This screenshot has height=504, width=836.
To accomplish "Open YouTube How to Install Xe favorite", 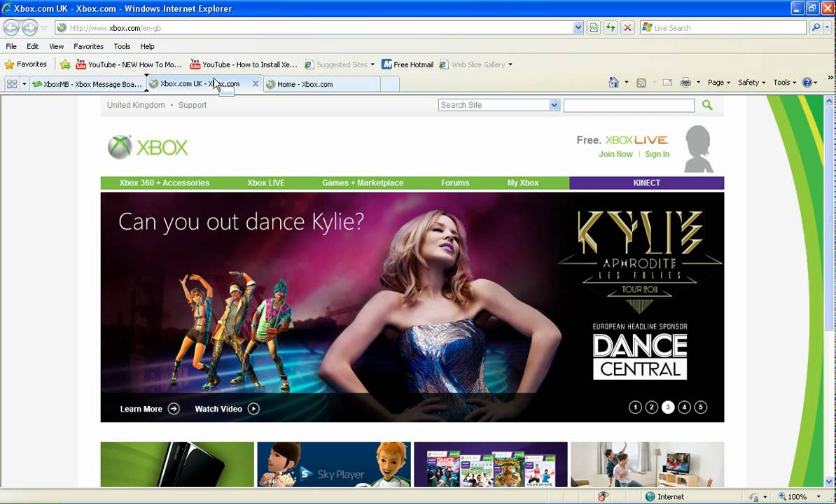I will coord(244,64).
